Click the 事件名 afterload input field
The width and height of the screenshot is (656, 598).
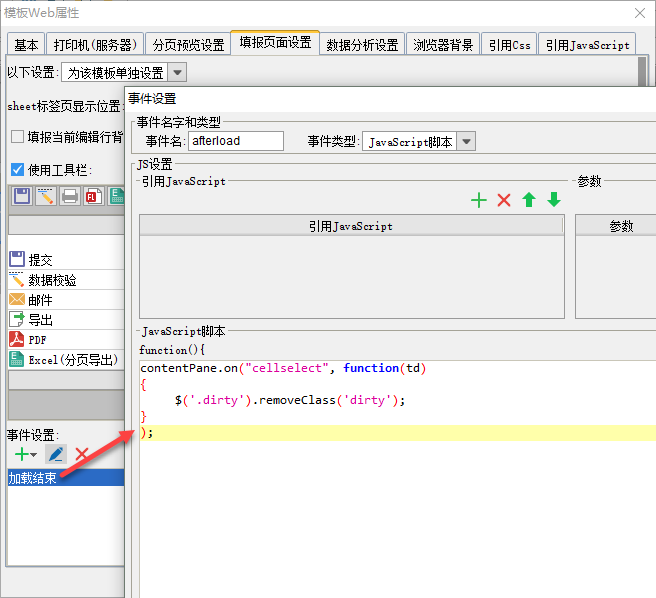236,141
